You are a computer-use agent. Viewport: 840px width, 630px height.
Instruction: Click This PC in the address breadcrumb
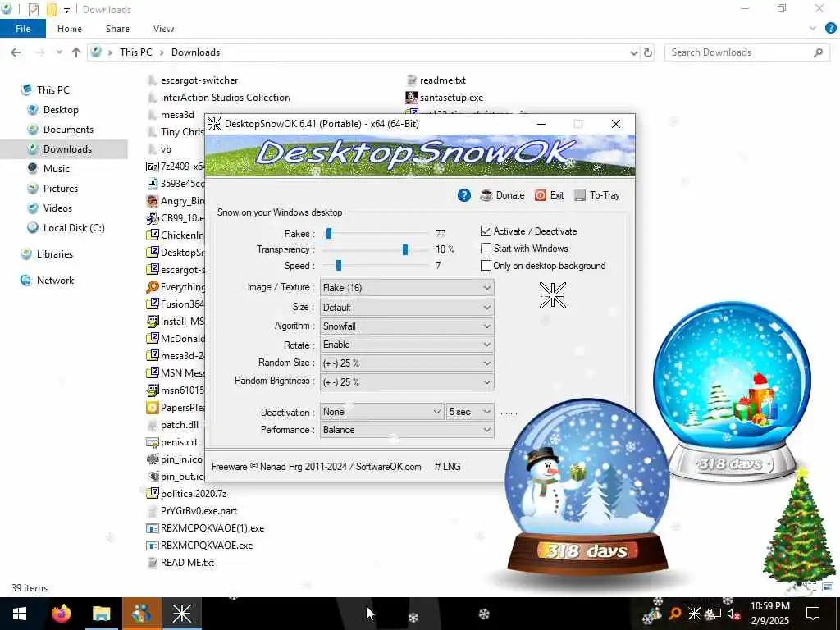click(135, 52)
